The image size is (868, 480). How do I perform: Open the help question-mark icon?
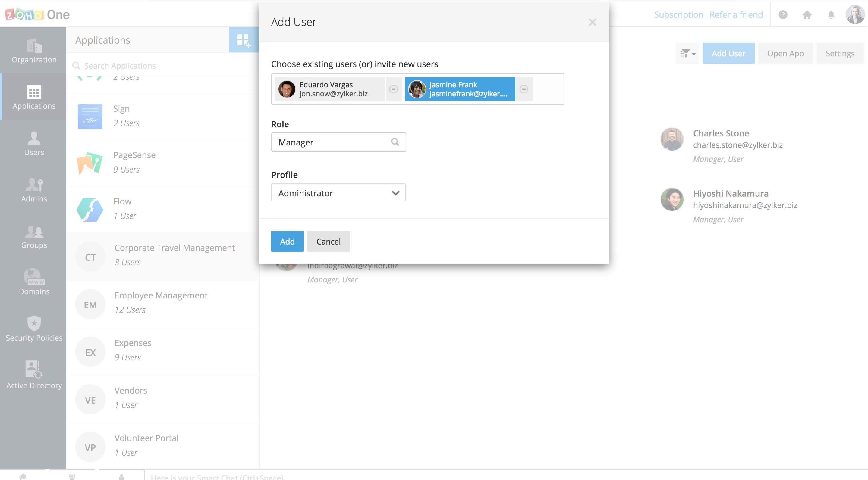tap(783, 14)
